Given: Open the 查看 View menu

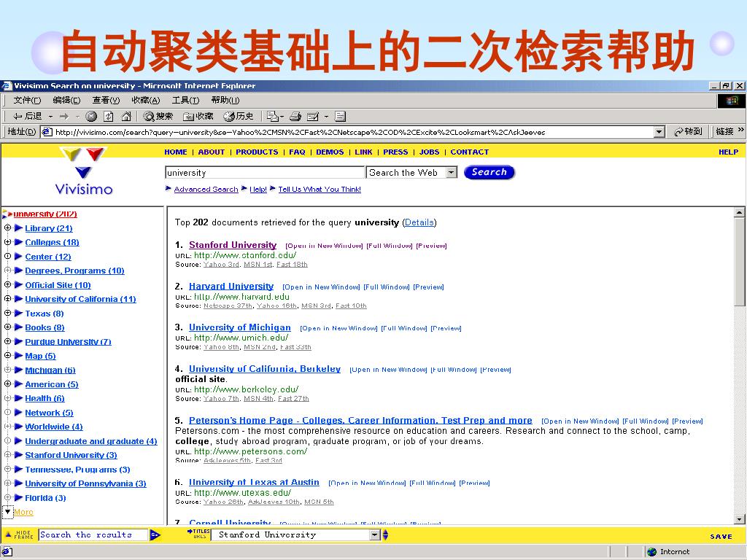Looking at the screenshot, I should coord(107,100).
